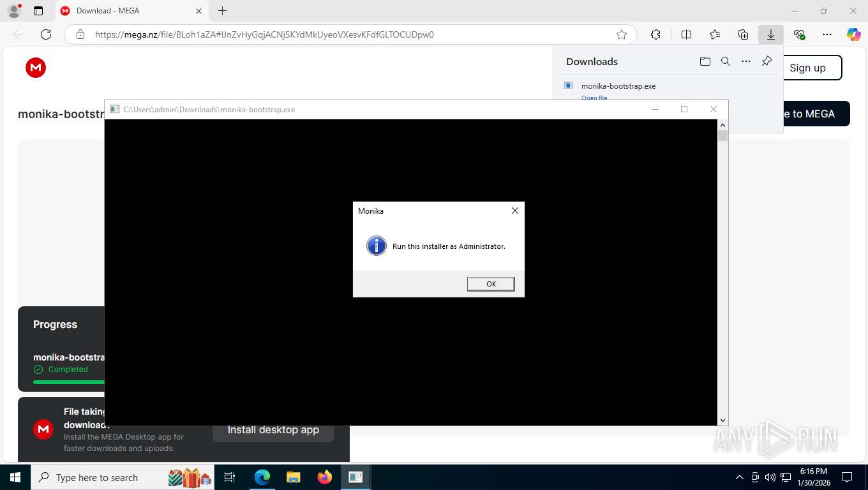Open the notification center icon
This screenshot has height=490, width=868.
coord(847,477)
